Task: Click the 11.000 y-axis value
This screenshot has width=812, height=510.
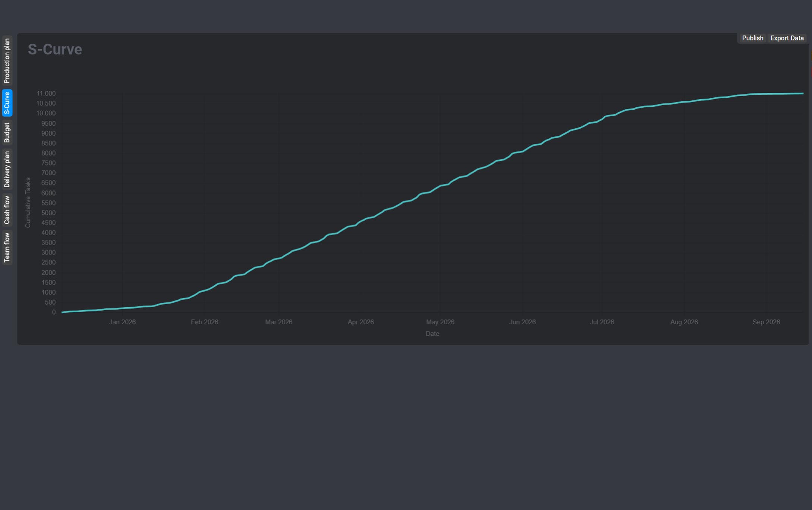Action: 46,94
